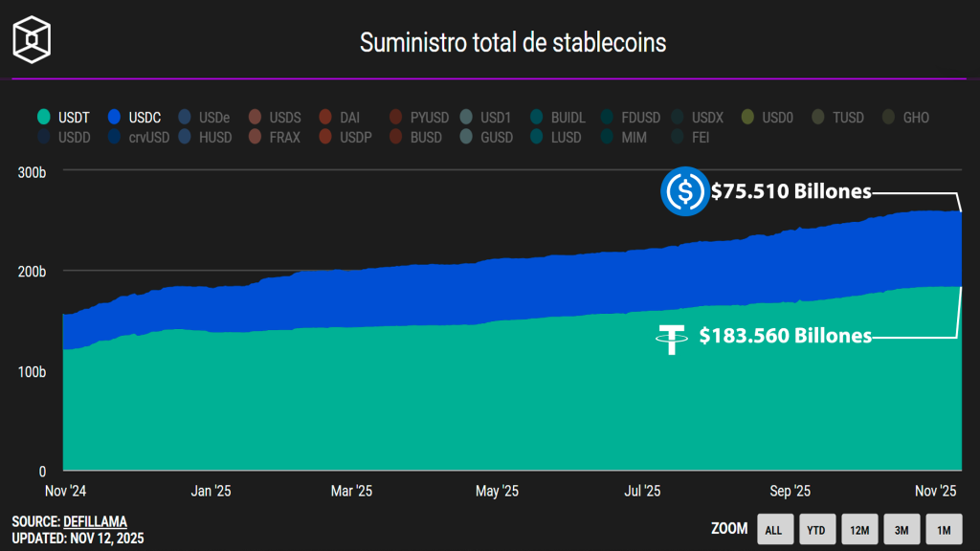The height and width of the screenshot is (551, 980).
Task: Click the Sep '25 axis marker
Action: (790, 491)
